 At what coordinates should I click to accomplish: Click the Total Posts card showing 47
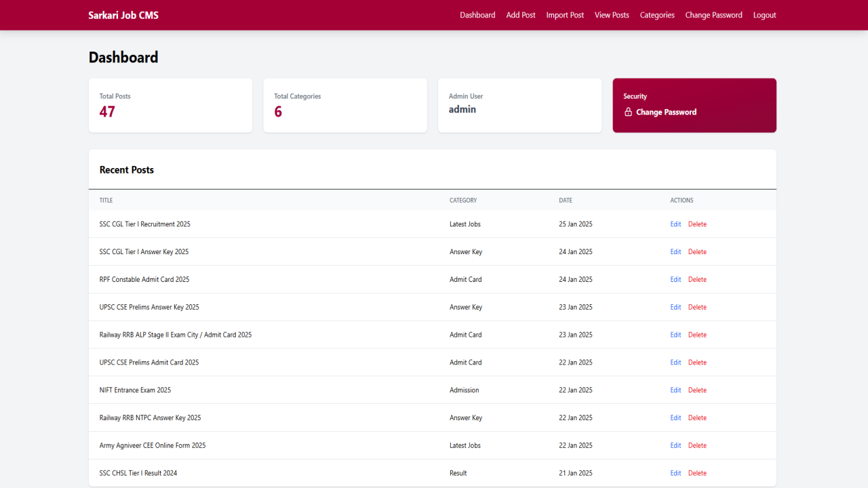(x=170, y=106)
